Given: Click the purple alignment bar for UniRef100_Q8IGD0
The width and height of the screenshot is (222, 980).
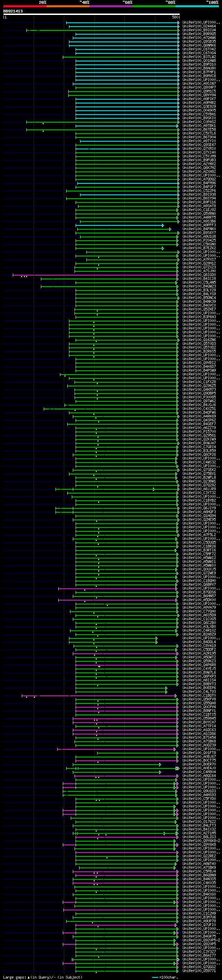Looking at the screenshot, I should pyautogui.click(x=95, y=275).
